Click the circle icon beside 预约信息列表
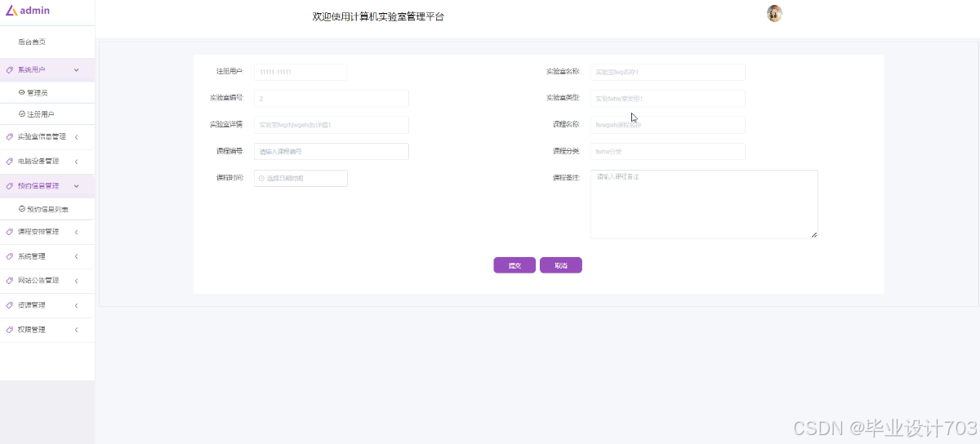This screenshot has height=444, width=980. [x=22, y=209]
